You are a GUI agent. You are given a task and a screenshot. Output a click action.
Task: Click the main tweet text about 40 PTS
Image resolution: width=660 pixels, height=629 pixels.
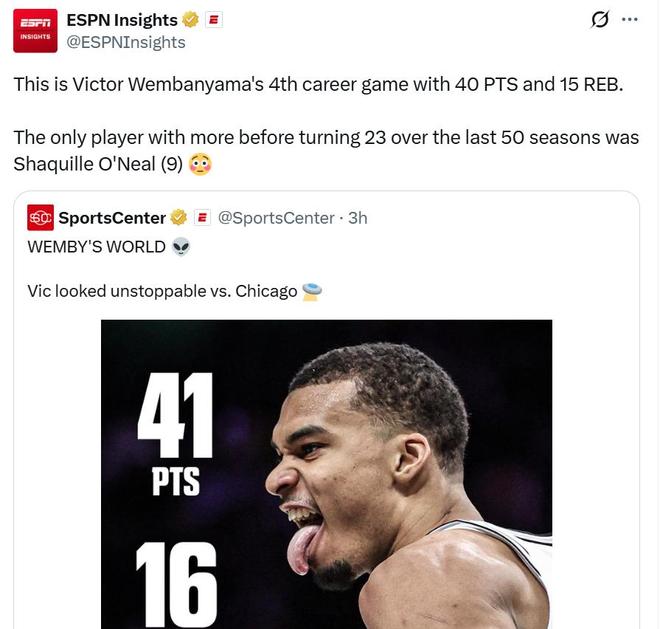point(317,84)
